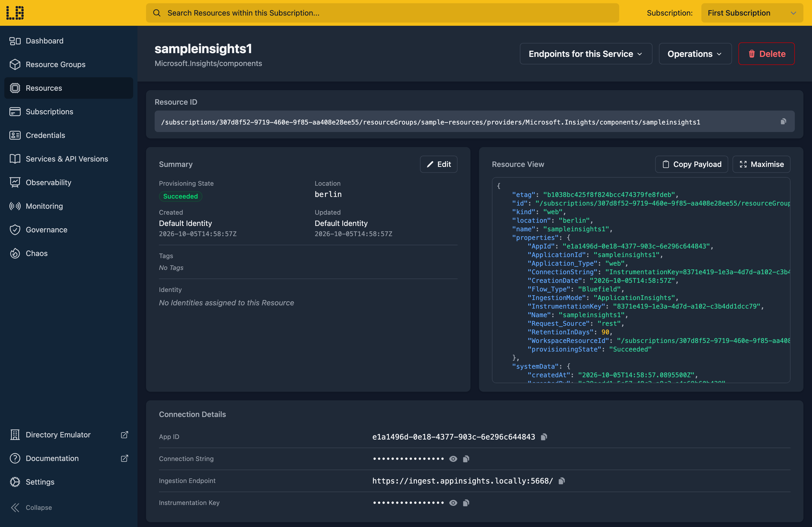Edit the Summary section

tap(438, 164)
